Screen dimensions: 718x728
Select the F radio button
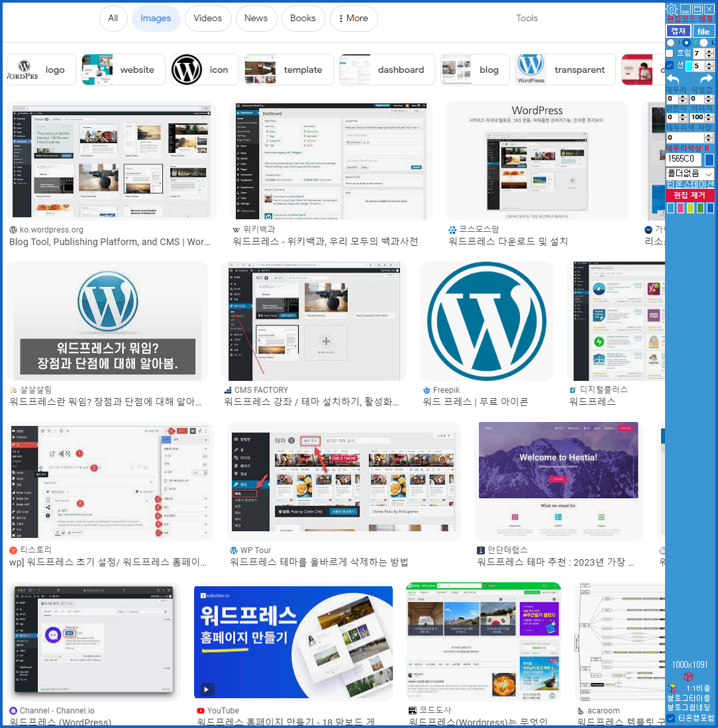(x=686, y=42)
